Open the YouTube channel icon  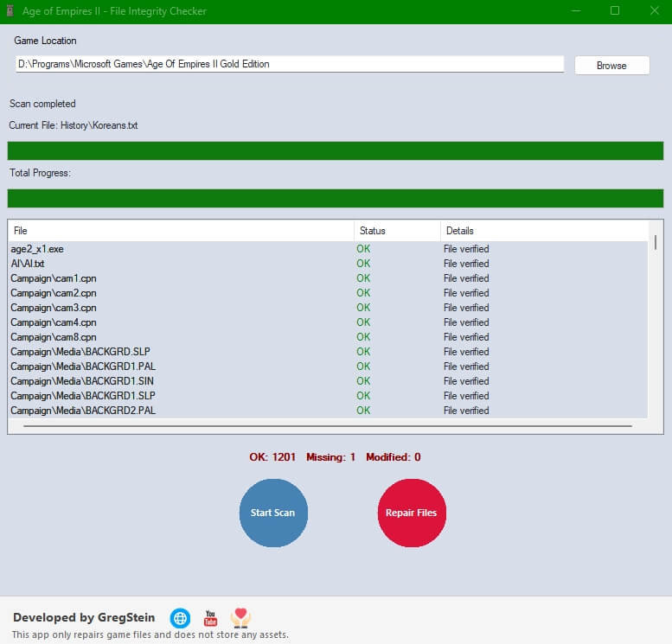coord(210,618)
